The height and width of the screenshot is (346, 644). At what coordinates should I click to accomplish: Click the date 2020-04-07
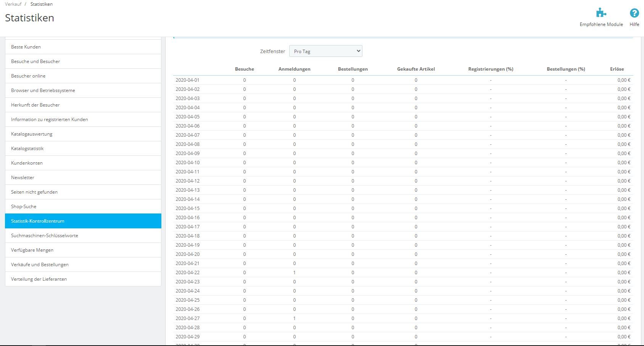click(x=187, y=135)
